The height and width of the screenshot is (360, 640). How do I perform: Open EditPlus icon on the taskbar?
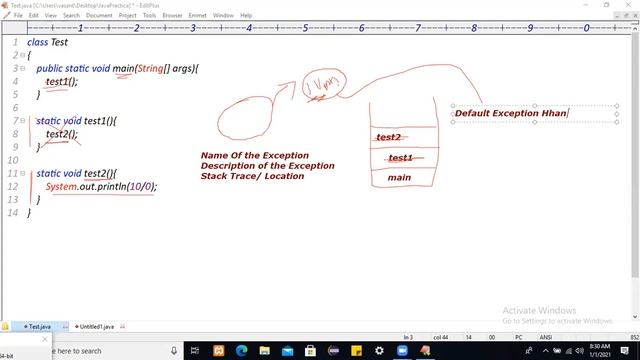click(x=425, y=351)
